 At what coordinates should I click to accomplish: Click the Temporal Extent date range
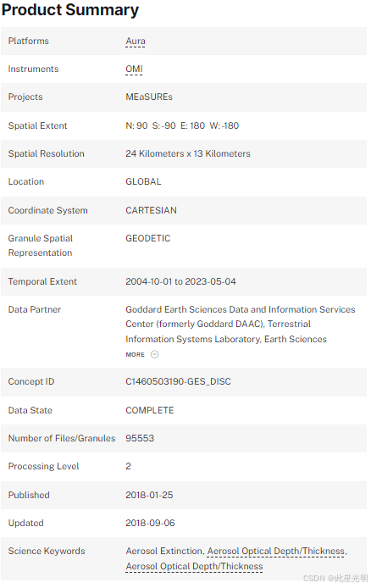(180, 281)
